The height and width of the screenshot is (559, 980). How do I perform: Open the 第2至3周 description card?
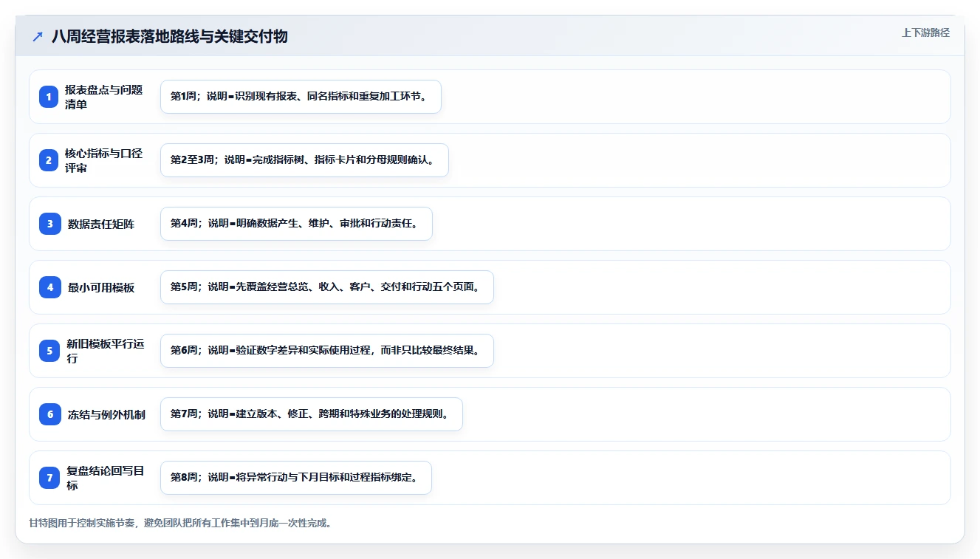[x=304, y=160]
